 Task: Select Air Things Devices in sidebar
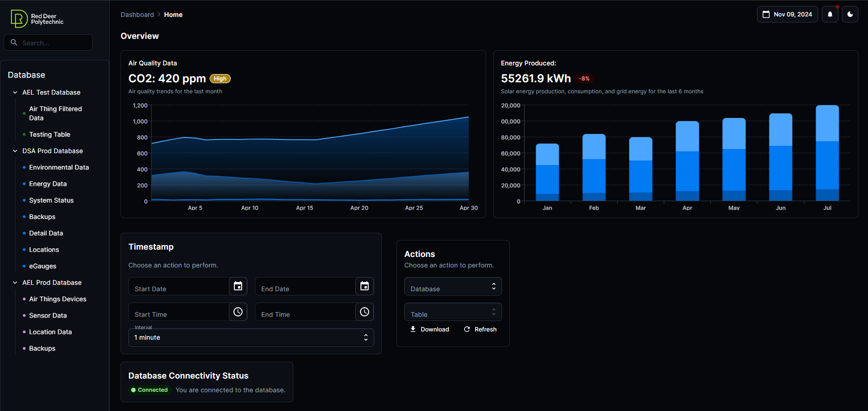[58, 299]
